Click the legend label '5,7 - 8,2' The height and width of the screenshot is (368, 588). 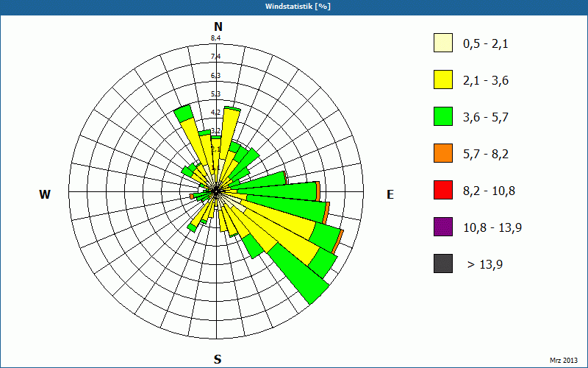click(486, 155)
